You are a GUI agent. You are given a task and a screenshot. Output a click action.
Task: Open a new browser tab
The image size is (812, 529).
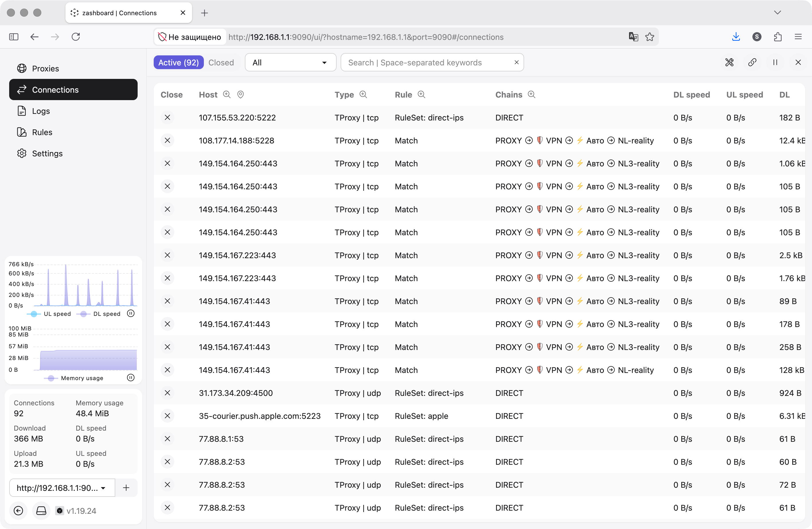click(x=204, y=13)
